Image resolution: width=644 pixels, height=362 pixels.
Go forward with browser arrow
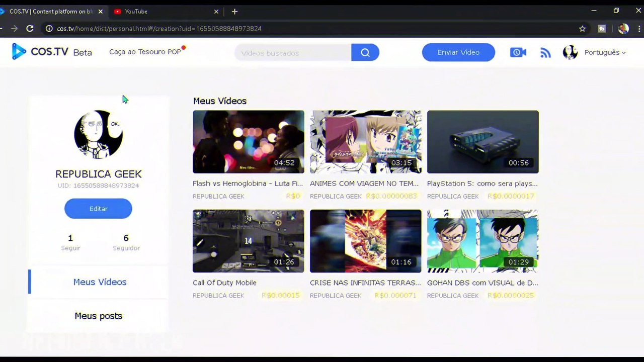[x=14, y=29]
